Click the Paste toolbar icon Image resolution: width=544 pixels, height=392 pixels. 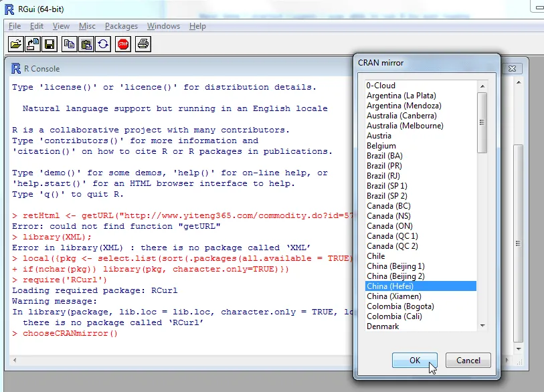(x=86, y=44)
